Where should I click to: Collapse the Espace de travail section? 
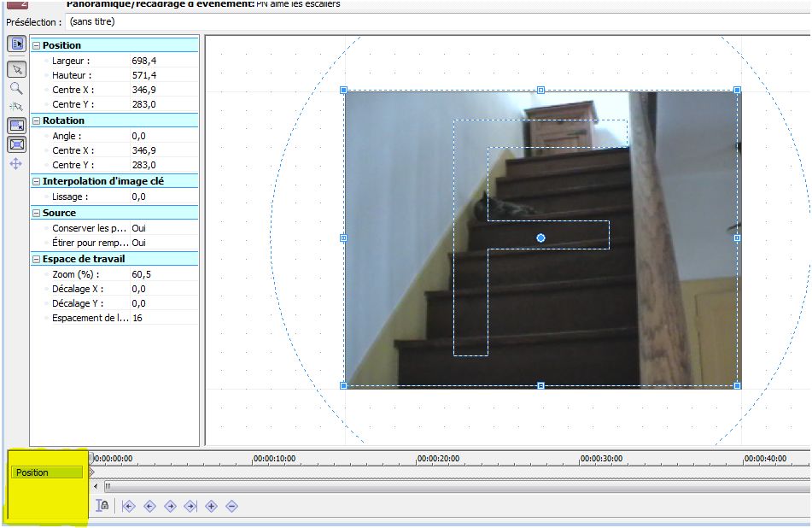click(x=36, y=259)
